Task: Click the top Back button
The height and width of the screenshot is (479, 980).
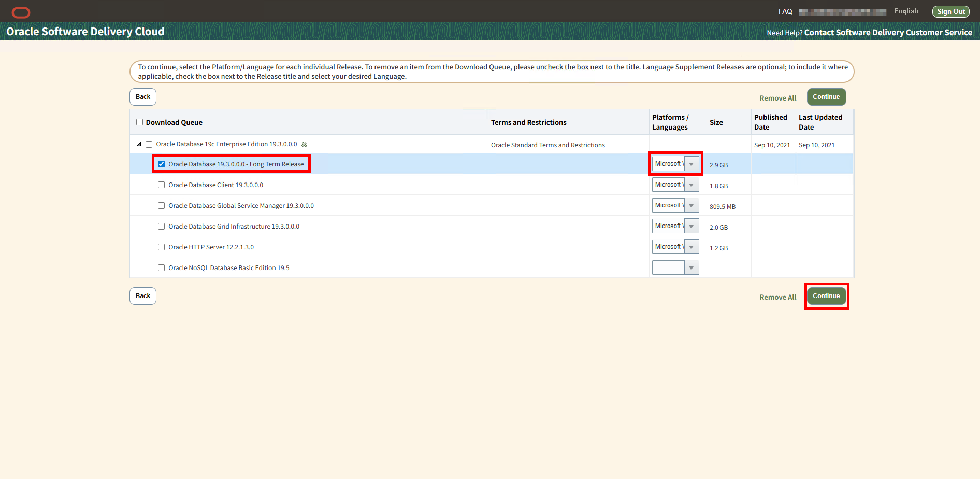Action: (x=143, y=97)
